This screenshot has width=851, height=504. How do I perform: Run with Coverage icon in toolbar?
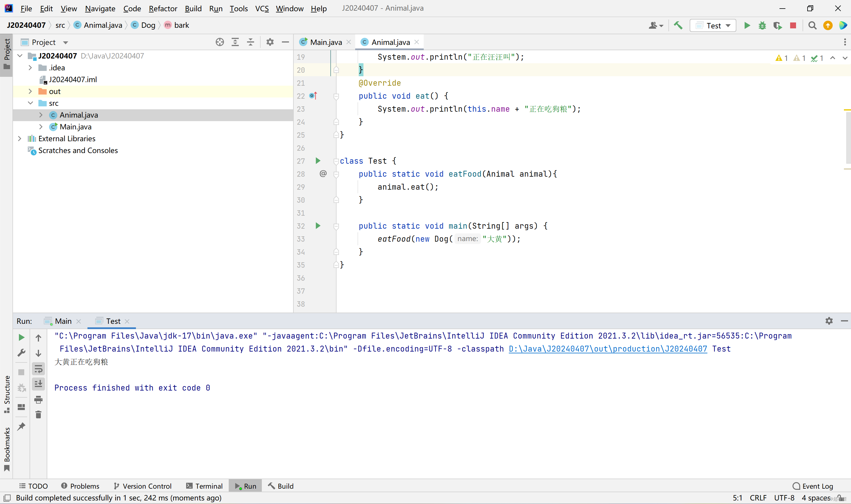pos(777,25)
